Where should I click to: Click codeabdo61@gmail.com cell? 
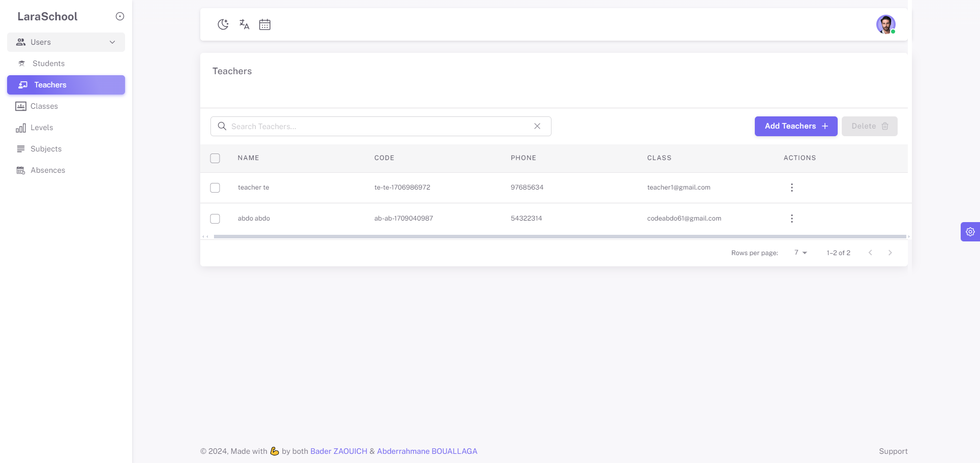684,219
